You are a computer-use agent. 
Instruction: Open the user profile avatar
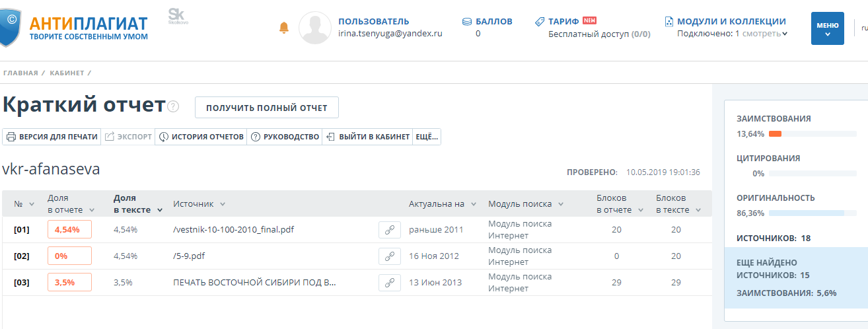pos(315,28)
